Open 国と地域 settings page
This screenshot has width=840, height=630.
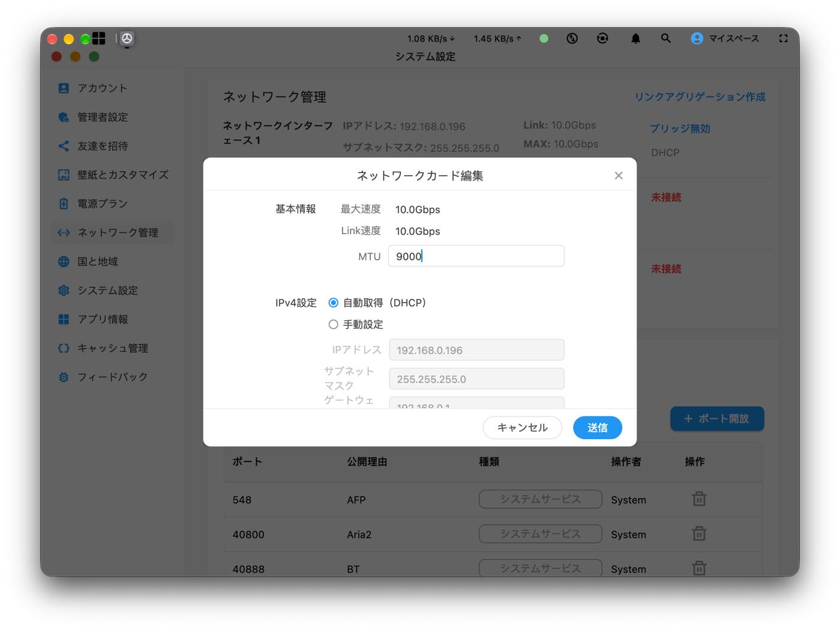point(113,262)
